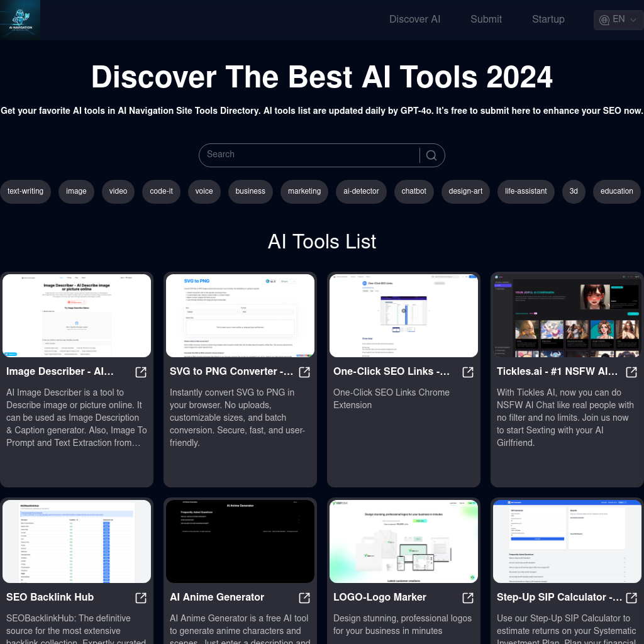Select the 3d category tag
The height and width of the screenshot is (644, 644).
click(x=574, y=191)
